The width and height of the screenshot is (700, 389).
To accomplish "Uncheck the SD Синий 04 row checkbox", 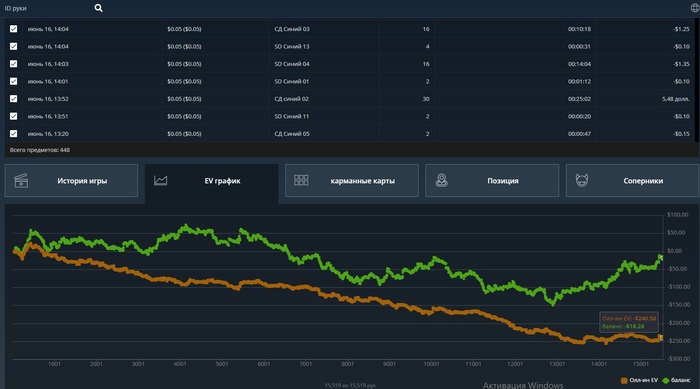I will pyautogui.click(x=13, y=64).
